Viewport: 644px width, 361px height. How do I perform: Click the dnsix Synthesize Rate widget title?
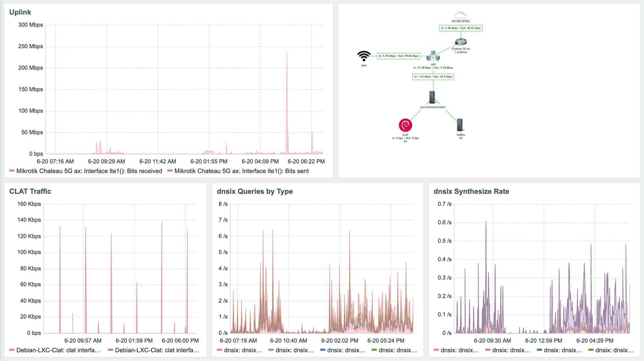pos(471,191)
